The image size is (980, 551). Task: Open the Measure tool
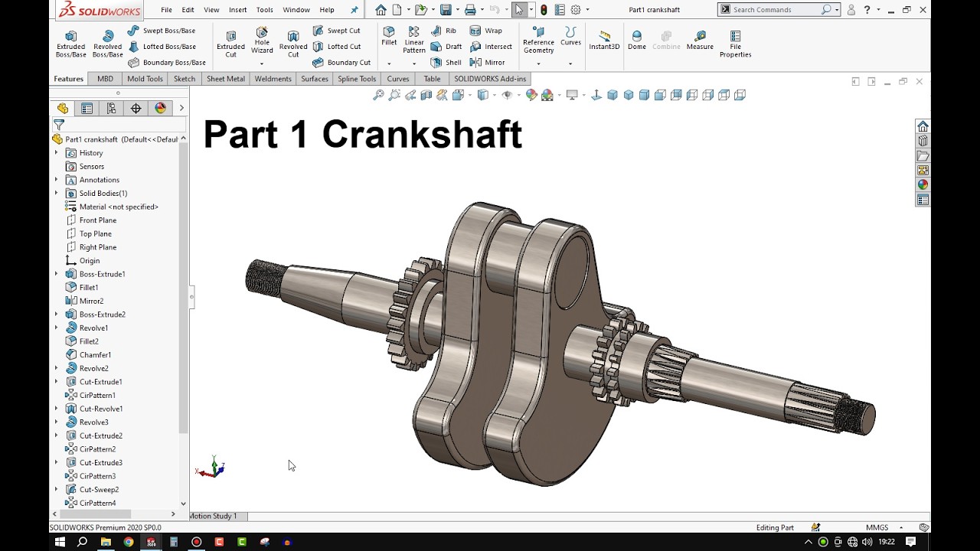pos(700,41)
